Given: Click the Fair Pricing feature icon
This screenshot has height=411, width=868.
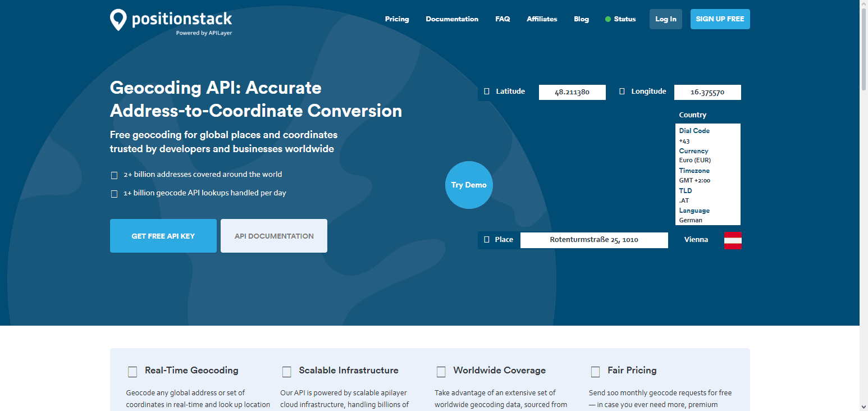Looking at the screenshot, I should coord(596,372).
